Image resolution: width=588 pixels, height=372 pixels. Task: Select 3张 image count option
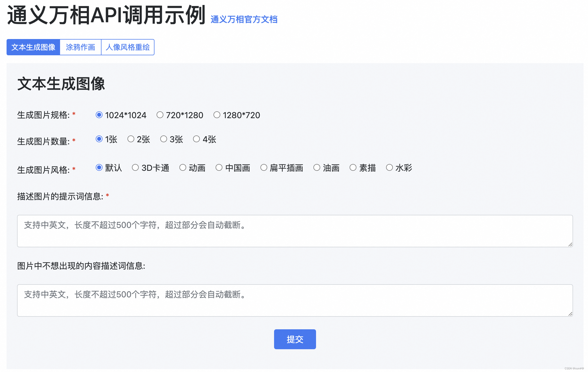[164, 139]
